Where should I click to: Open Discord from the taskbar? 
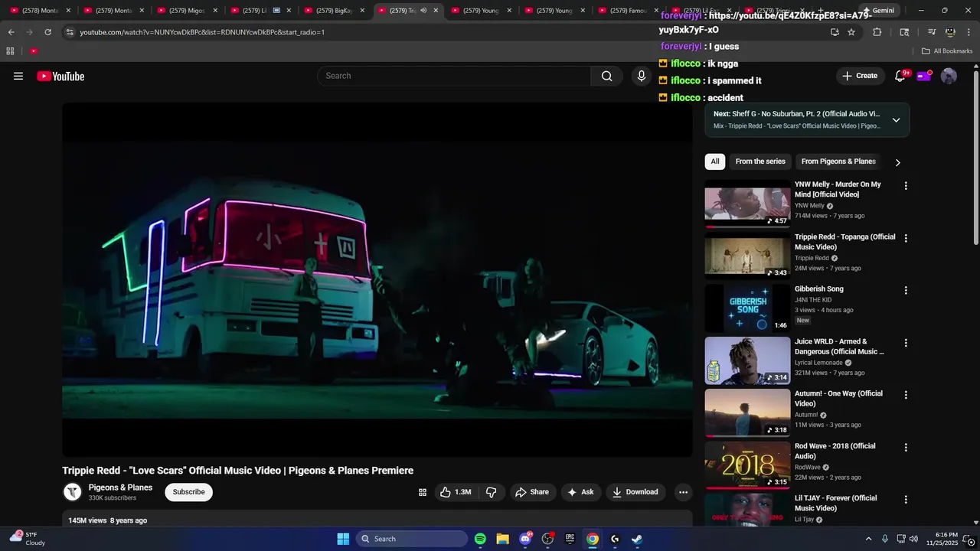(x=525, y=539)
